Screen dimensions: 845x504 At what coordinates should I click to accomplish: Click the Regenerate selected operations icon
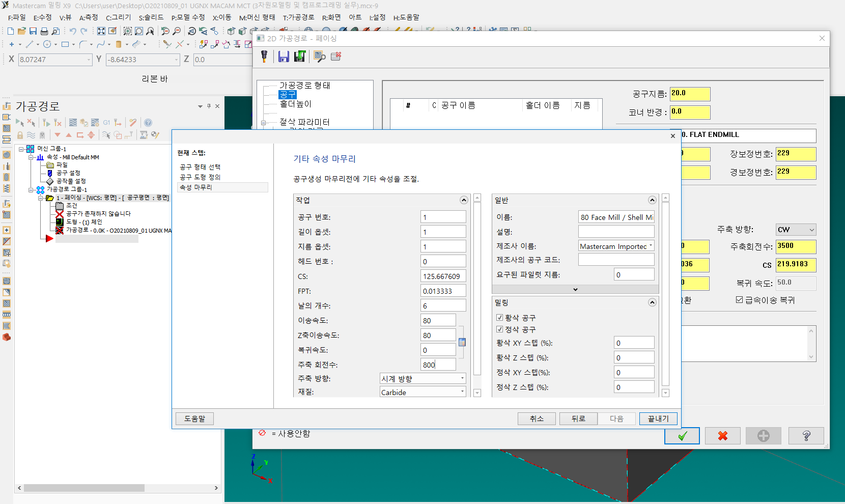[46, 123]
